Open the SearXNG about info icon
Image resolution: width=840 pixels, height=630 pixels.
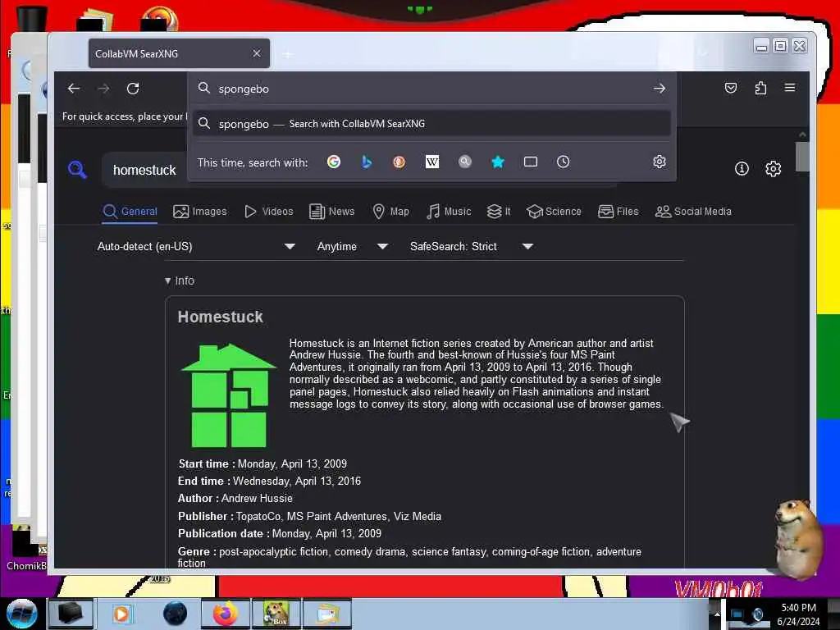pyautogui.click(x=742, y=169)
